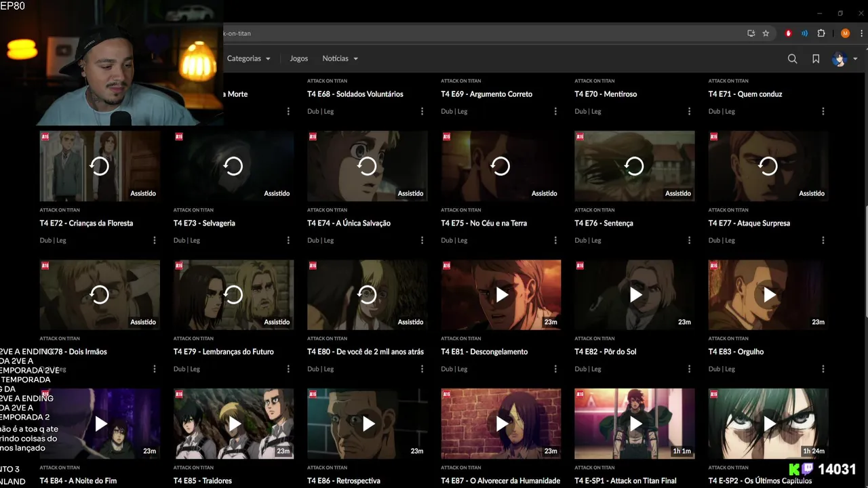The image size is (868, 488).
Task: Click the install app icon in the address bar
Action: [751, 33]
